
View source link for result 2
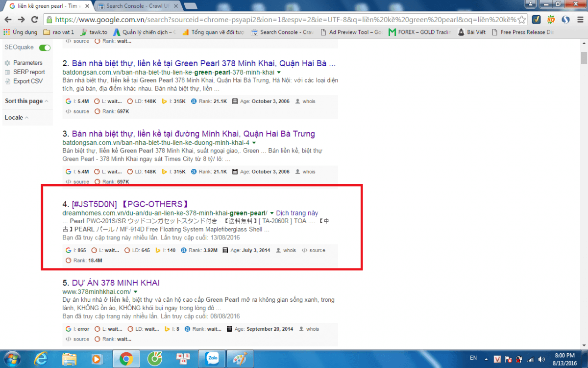coord(77,111)
